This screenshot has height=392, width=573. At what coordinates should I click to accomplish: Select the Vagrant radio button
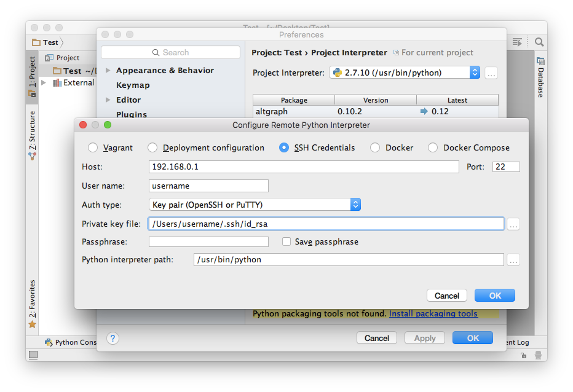[x=93, y=147]
